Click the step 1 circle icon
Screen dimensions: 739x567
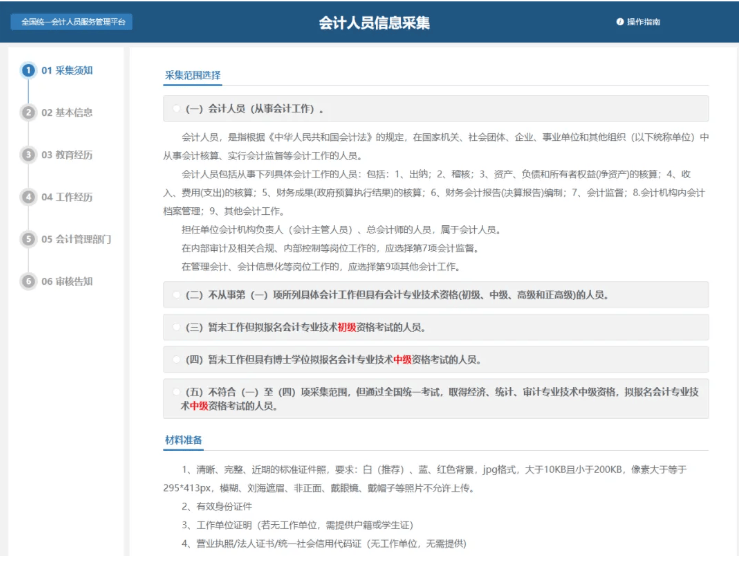pos(28,70)
